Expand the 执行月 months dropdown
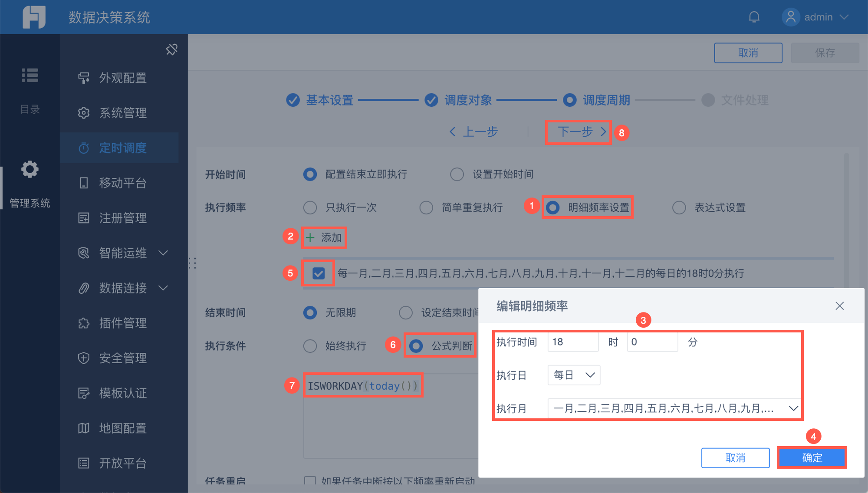Viewport: 868px width, 493px height. [793, 408]
